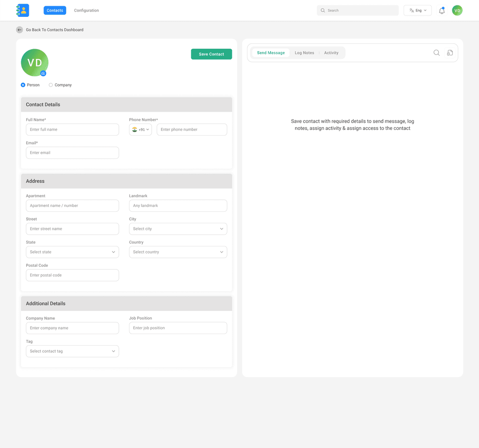This screenshot has height=448, width=479.
Task: Click the back arrow icon
Action: [x=20, y=30]
